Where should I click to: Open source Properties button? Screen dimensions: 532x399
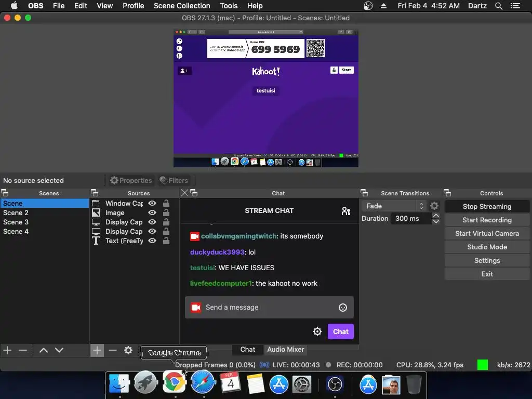click(131, 180)
